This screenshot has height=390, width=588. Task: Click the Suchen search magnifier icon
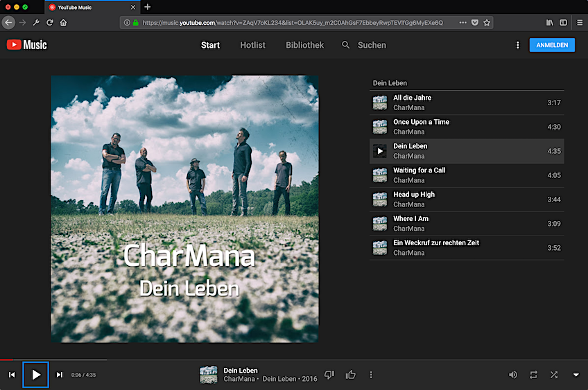click(345, 45)
